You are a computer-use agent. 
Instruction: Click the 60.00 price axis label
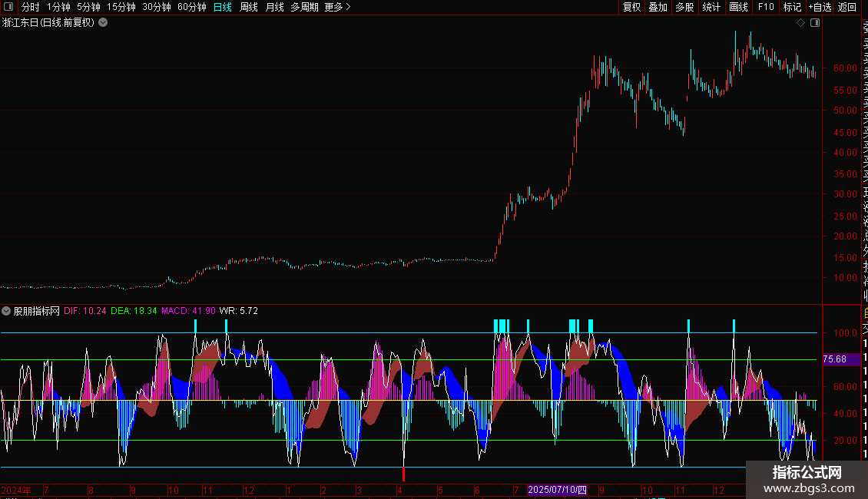[845, 68]
